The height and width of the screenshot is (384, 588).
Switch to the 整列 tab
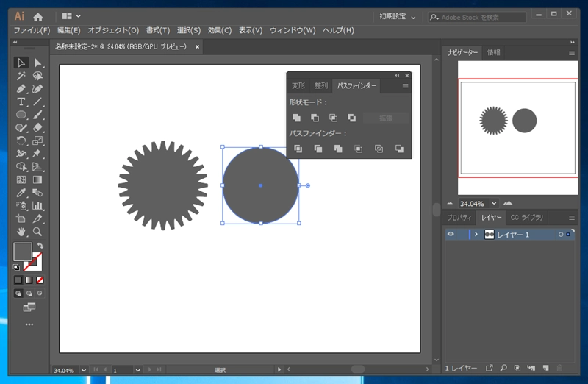tap(321, 86)
